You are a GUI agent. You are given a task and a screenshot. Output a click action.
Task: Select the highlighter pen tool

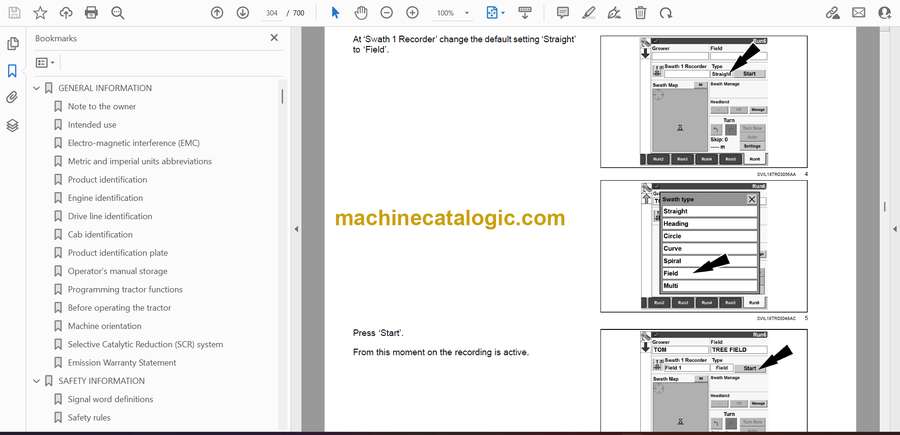[x=589, y=13]
